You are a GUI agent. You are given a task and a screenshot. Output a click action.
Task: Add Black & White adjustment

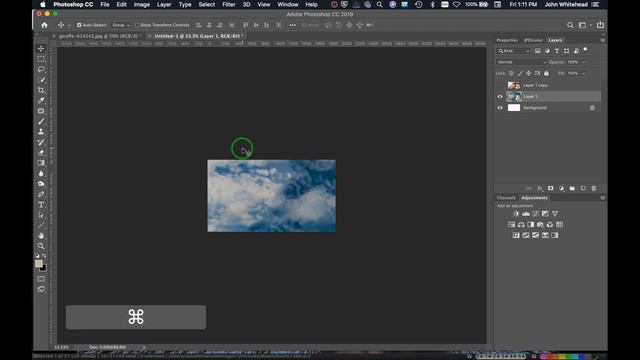(531, 224)
